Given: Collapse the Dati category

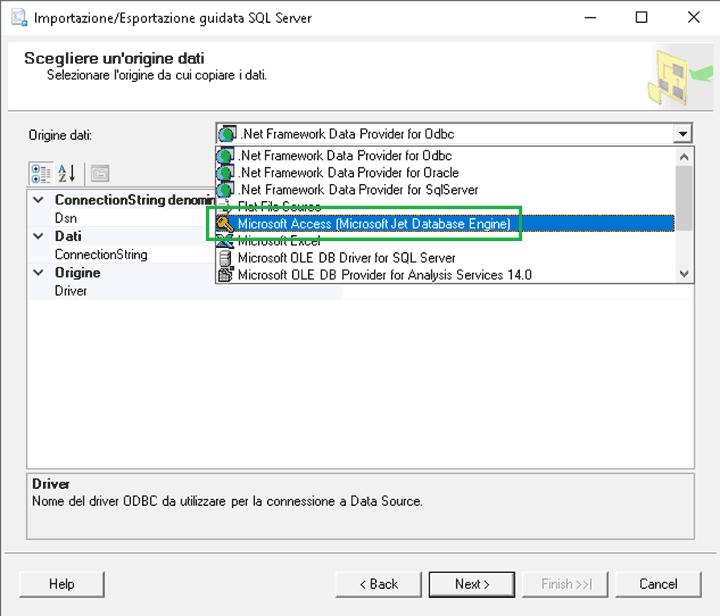Looking at the screenshot, I should [39, 236].
